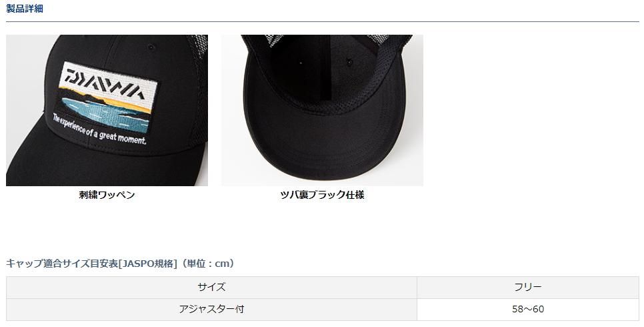The image size is (644, 327).
Task: Open the embroidered patch cap photo
Action: click(x=107, y=110)
